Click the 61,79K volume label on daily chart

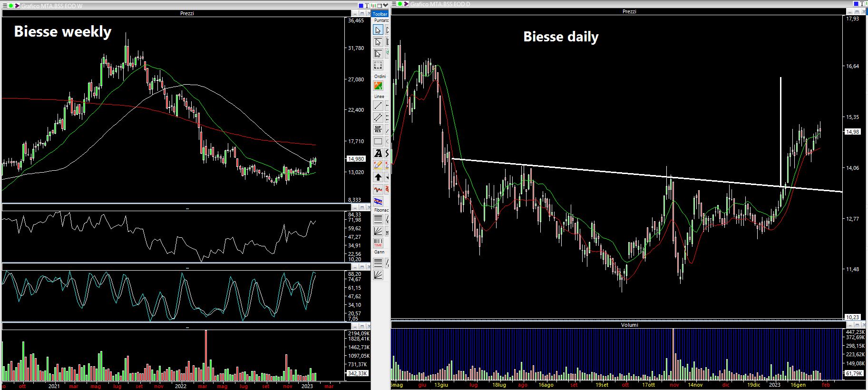(855, 373)
